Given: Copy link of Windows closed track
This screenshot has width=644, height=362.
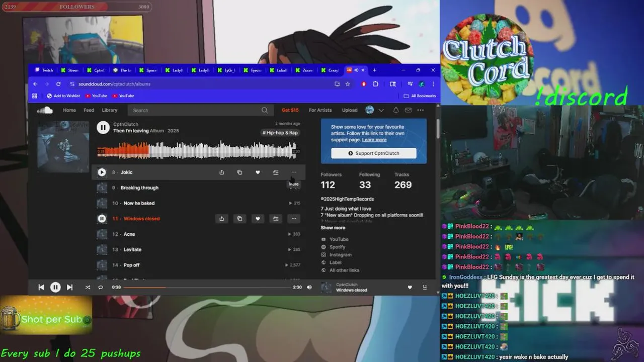Looking at the screenshot, I should [239, 219].
